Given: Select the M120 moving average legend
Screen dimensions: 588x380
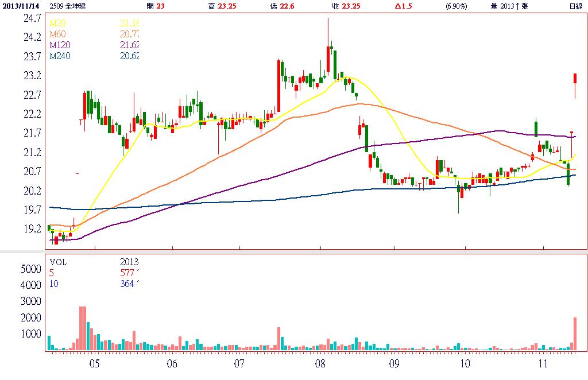Looking at the screenshot, I should coord(60,45).
